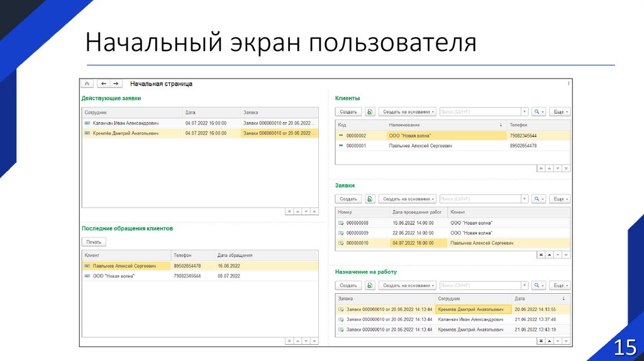Click the copy icon in Заявки toolbar
The height and width of the screenshot is (361, 644).
[x=370, y=199]
